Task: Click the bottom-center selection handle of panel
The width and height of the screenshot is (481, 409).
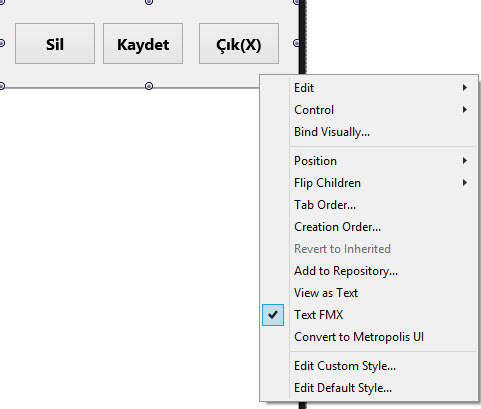Action: [x=149, y=86]
